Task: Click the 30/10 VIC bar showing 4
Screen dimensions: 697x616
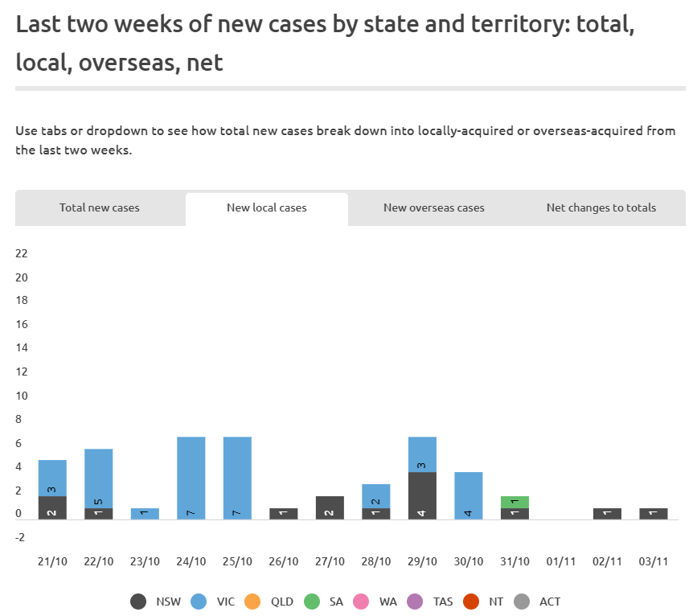Action: (x=469, y=495)
